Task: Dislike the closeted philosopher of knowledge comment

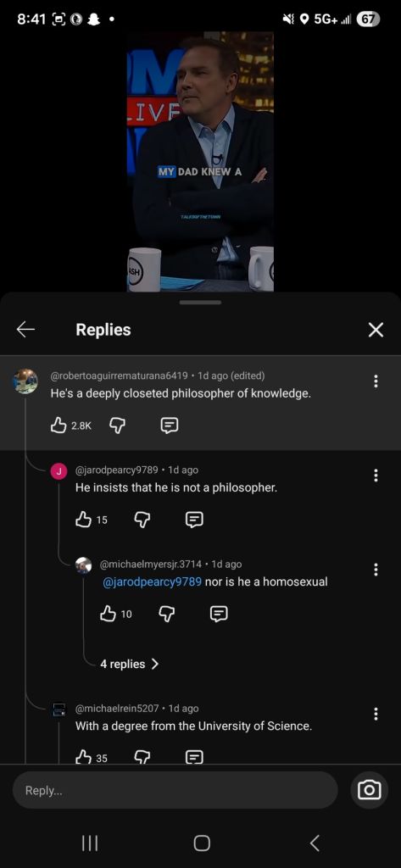Action: (117, 426)
